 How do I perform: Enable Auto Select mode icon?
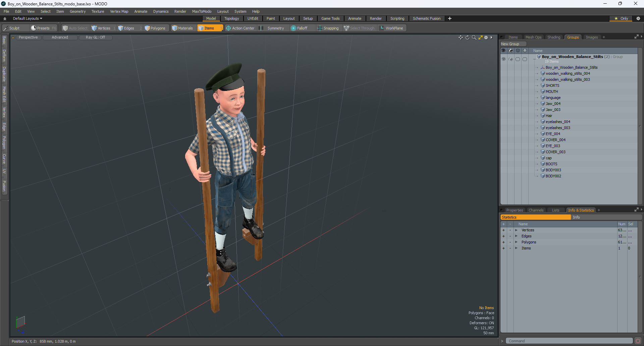(65, 28)
